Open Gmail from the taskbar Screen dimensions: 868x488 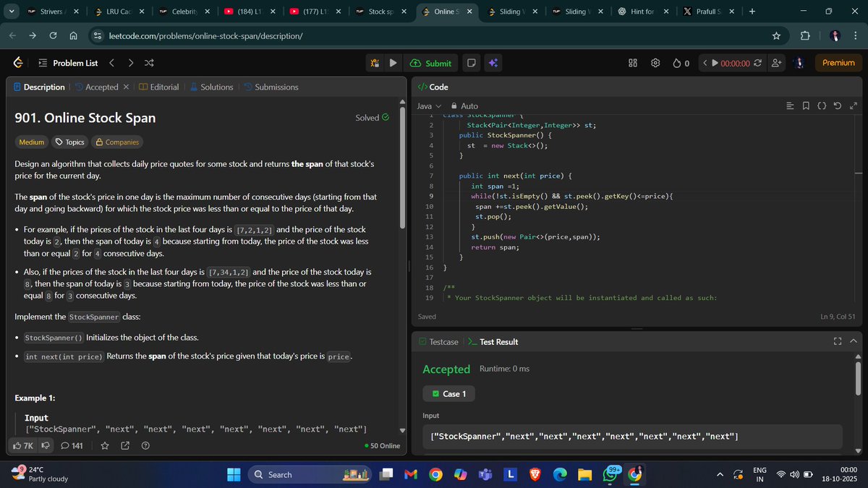(x=411, y=474)
